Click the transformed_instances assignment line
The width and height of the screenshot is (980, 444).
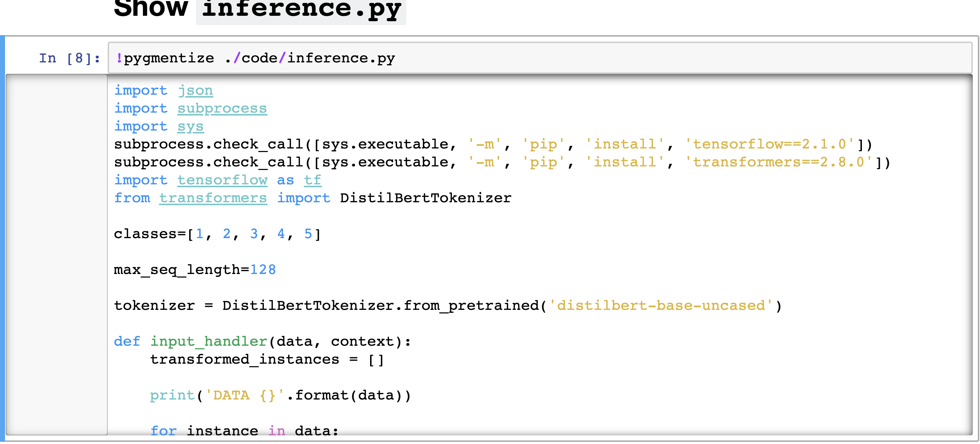pos(266,359)
